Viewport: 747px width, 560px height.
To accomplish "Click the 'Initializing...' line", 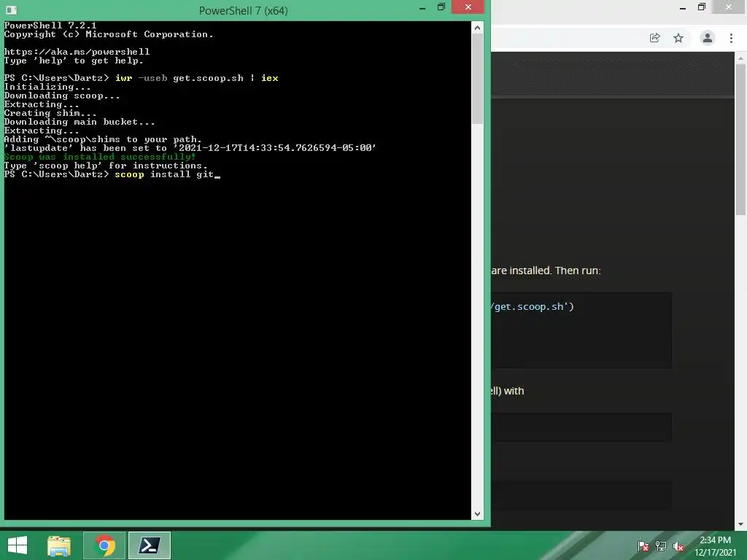I will click(47, 87).
